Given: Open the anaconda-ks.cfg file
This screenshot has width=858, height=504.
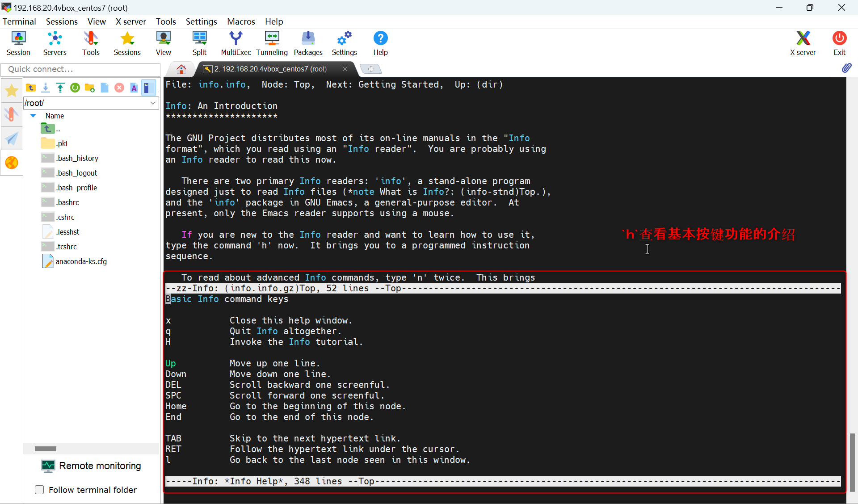Looking at the screenshot, I should click(81, 261).
